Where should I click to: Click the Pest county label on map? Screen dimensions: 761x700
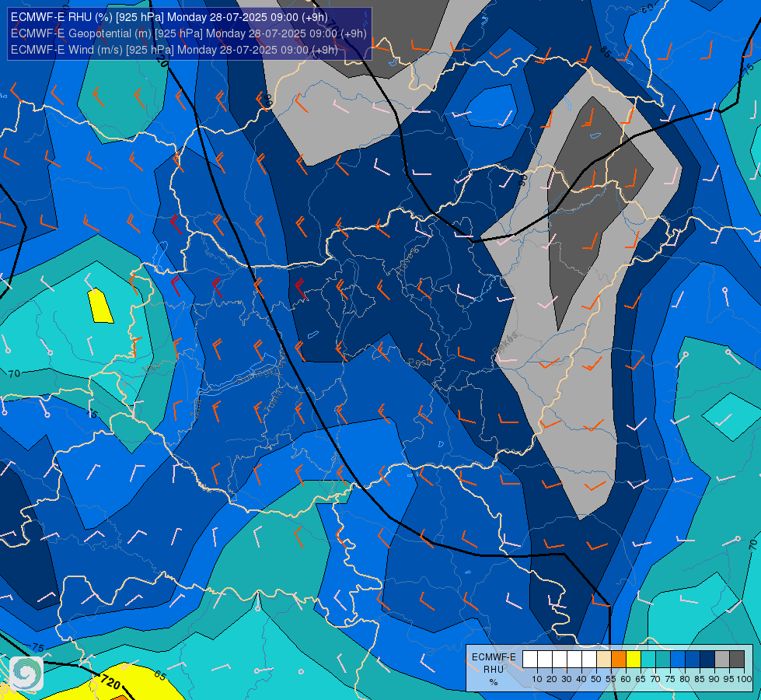click(x=420, y=362)
